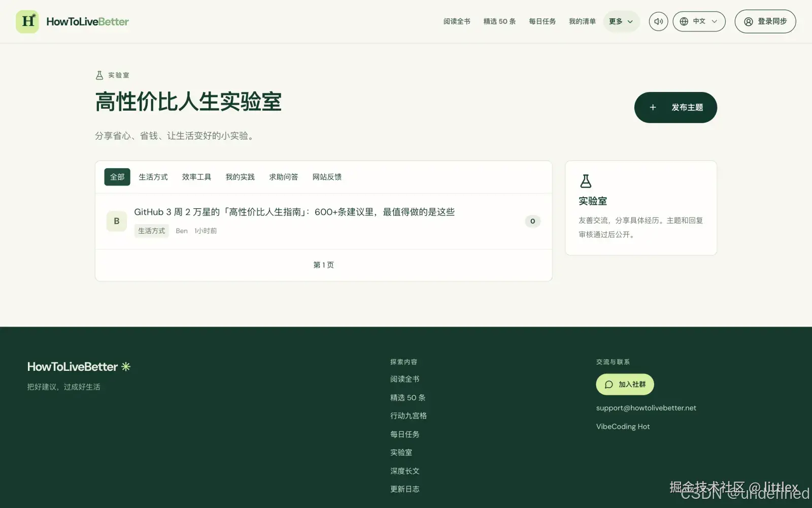The image size is (812, 508).
Task: Click the 生活方式 tag on the post
Action: pyautogui.click(x=152, y=231)
